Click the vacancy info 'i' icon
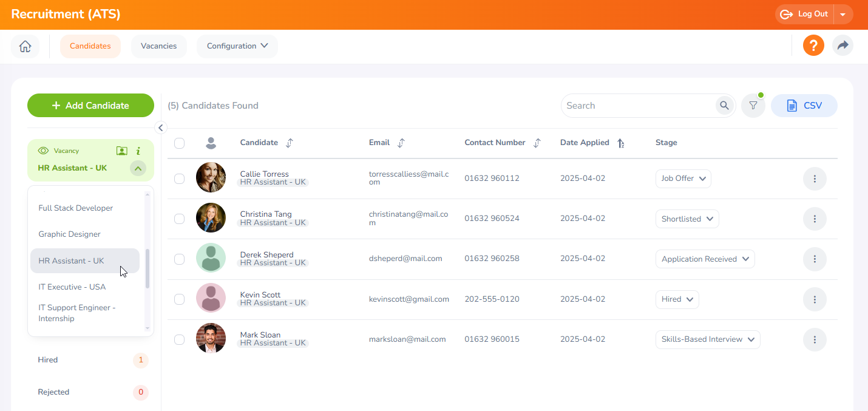This screenshot has width=868, height=411. pyautogui.click(x=138, y=151)
